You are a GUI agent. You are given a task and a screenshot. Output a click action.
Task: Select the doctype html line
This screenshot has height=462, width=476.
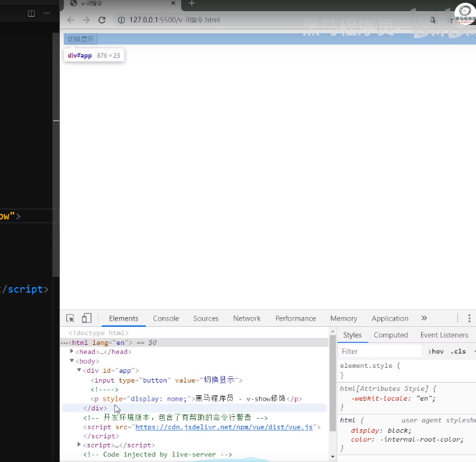point(98,332)
